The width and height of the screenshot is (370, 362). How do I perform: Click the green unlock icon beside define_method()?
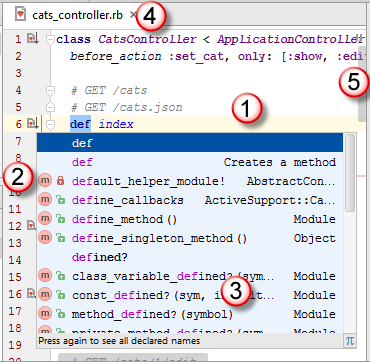tap(60, 219)
